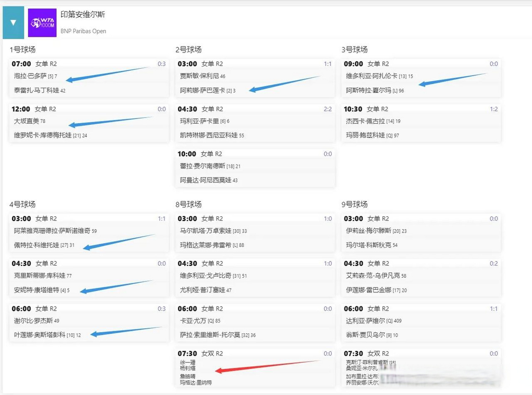Select the 8号球场 court heading

tap(189, 204)
